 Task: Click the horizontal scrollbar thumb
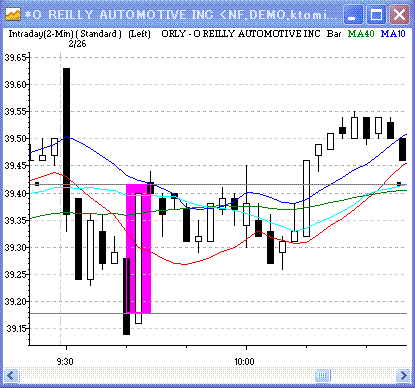pyautogui.click(x=322, y=376)
